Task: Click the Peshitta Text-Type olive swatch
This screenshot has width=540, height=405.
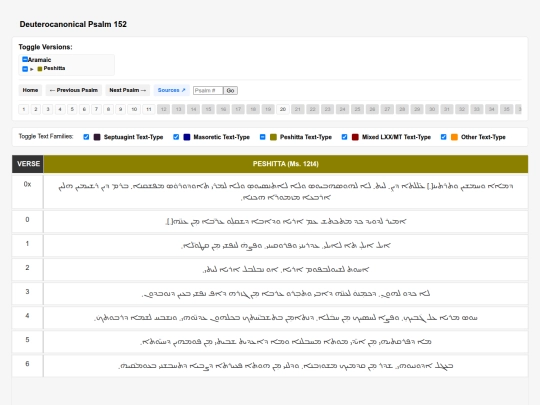Action: (x=273, y=137)
